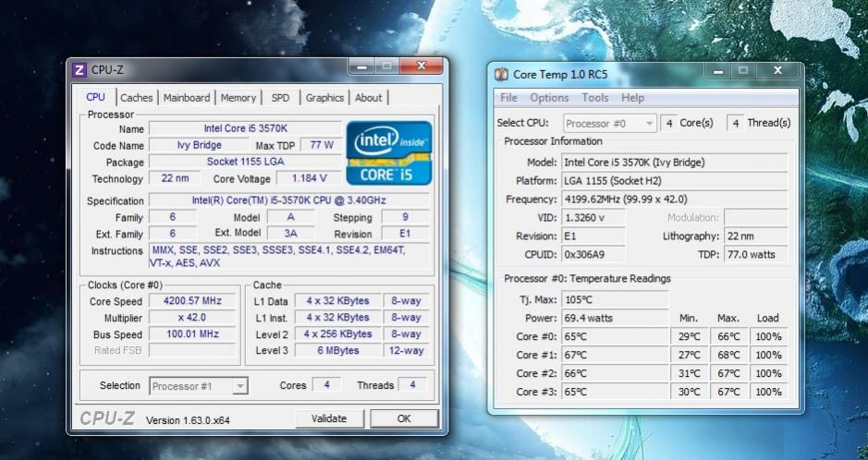The image size is (868, 460).
Task: Click the Validate button in CPU-Z
Action: pos(329,418)
